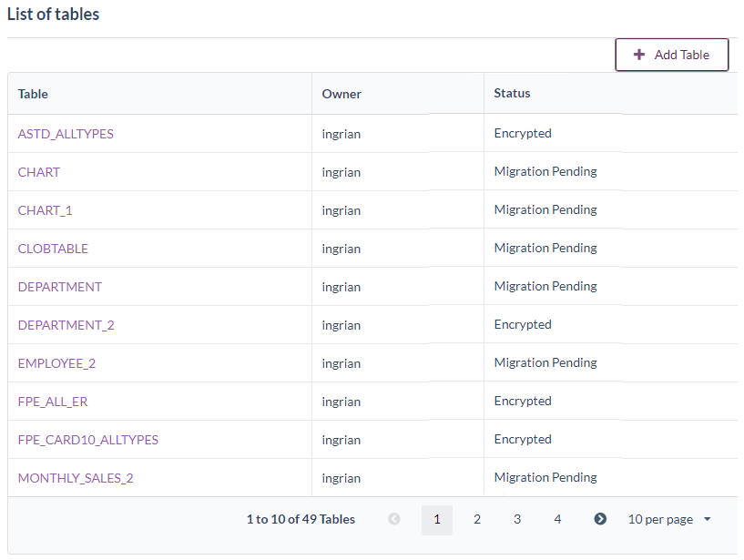View the CLOBTABLE table details
Screen dimensions: 744x560
[53, 249]
